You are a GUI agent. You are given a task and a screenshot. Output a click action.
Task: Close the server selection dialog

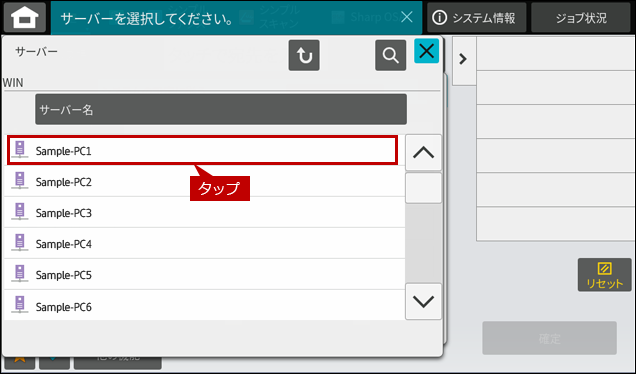point(426,51)
